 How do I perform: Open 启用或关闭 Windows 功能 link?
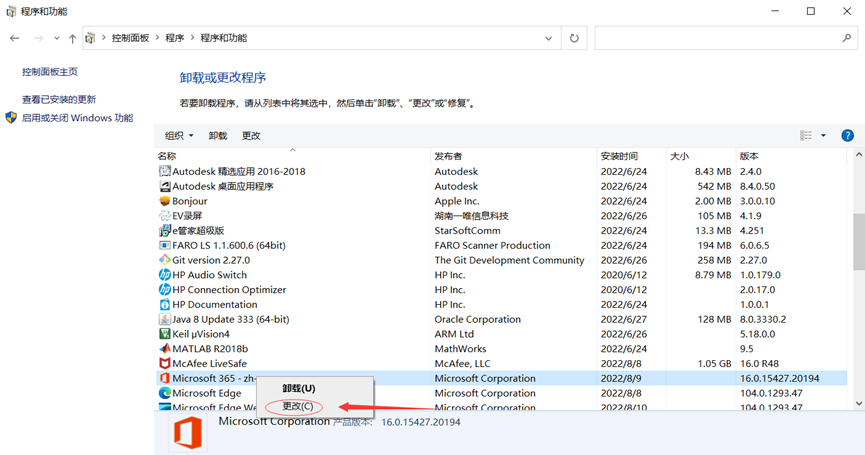[77, 117]
